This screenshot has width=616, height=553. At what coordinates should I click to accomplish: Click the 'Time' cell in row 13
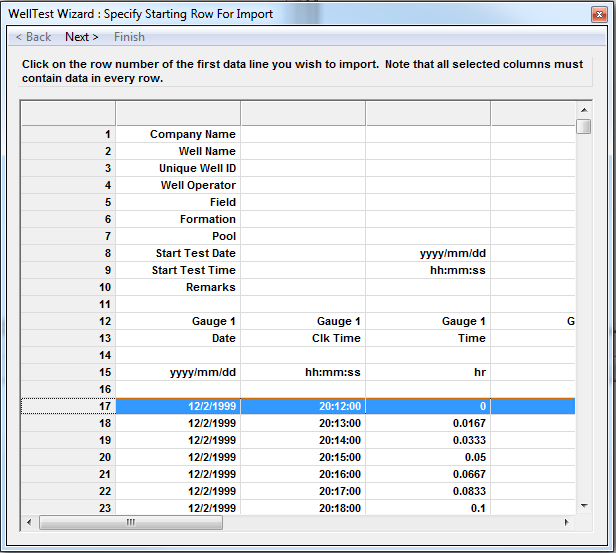(428, 338)
